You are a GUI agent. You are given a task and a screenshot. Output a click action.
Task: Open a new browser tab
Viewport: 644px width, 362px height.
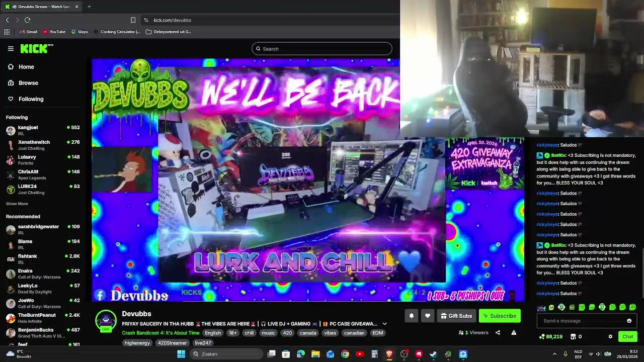pyautogui.click(x=89, y=7)
